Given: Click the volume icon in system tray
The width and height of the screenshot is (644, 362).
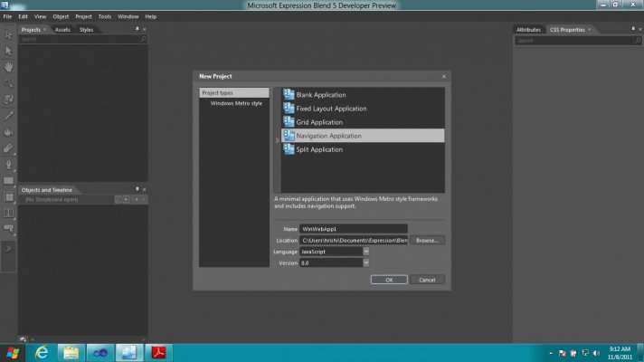Looking at the screenshot, I should coord(596,353).
